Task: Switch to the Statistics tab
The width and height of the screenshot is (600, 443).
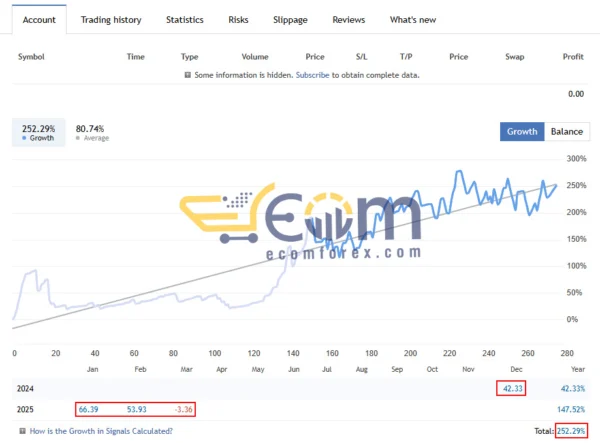Action: pos(184,20)
